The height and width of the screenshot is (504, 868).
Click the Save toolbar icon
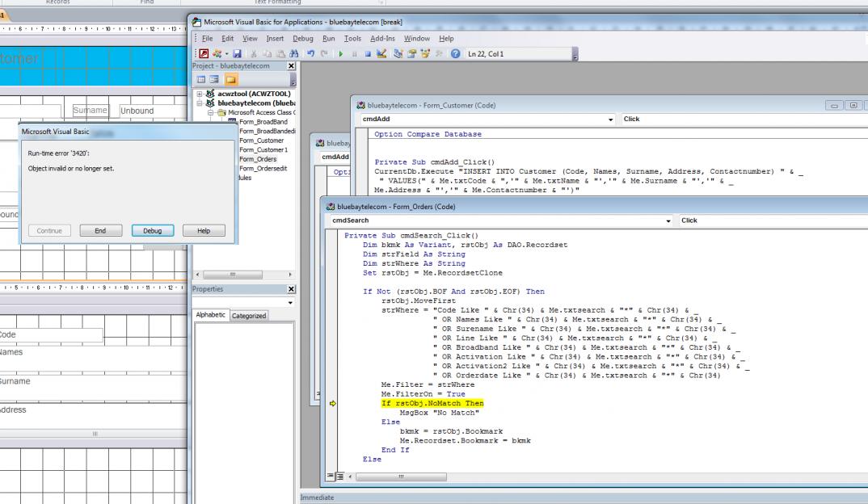(x=237, y=53)
